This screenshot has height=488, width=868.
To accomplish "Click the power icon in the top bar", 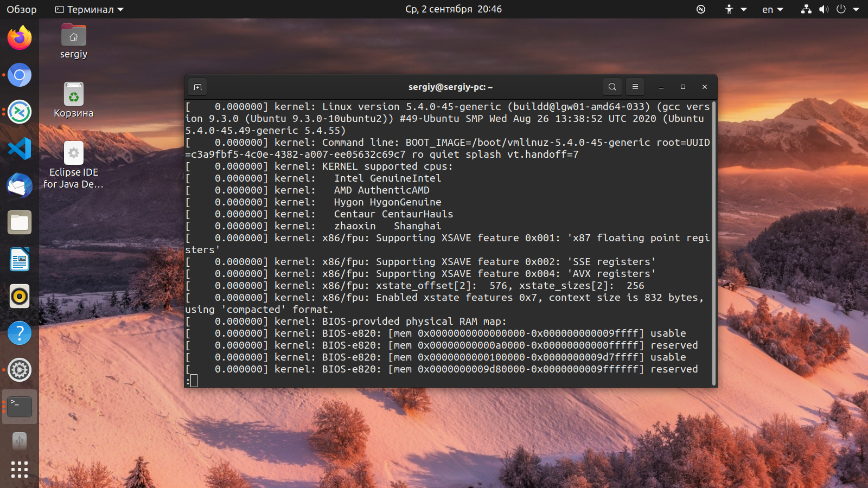I will pos(841,9).
